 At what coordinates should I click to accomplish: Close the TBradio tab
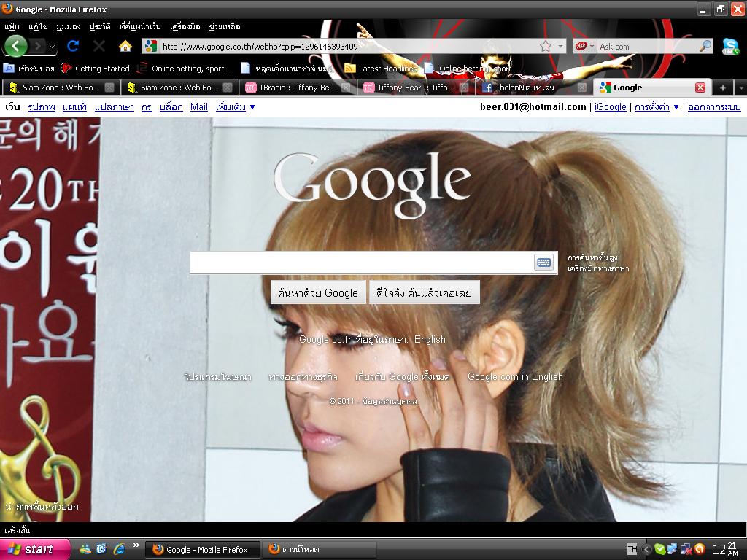point(346,87)
